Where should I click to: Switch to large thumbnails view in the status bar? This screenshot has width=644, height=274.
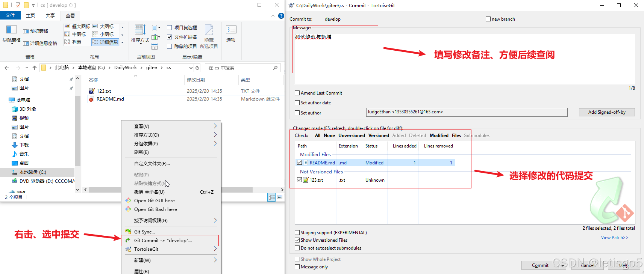coord(280,197)
